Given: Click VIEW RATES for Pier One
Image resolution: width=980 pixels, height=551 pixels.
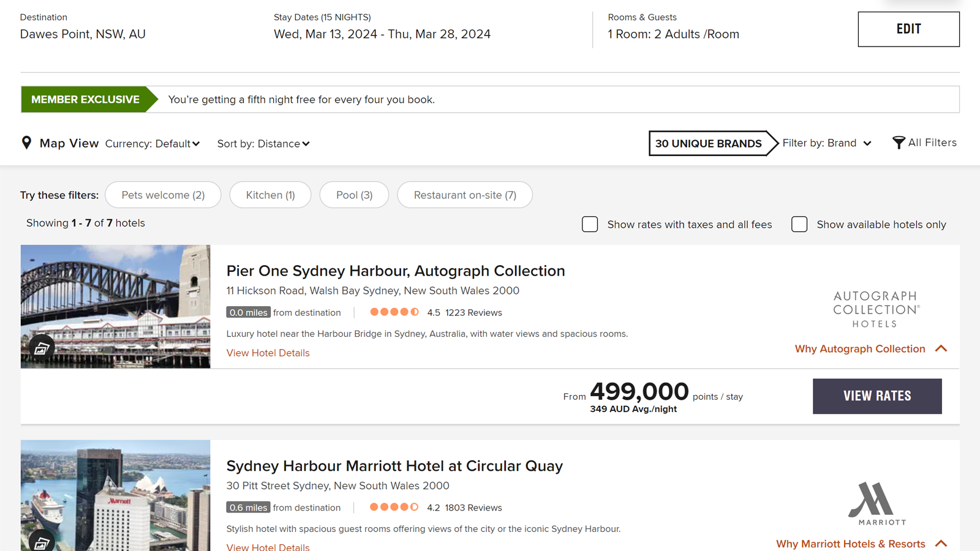Looking at the screenshot, I should coord(877,396).
